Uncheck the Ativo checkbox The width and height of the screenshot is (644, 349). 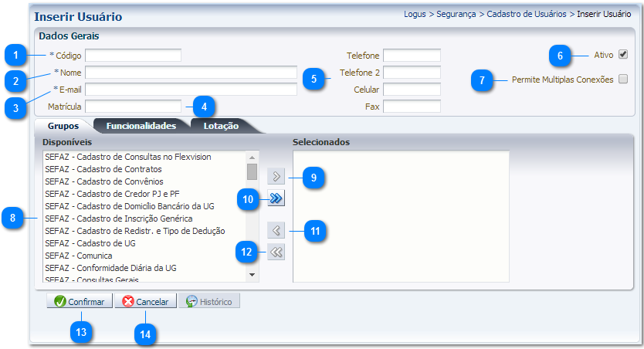[623, 55]
